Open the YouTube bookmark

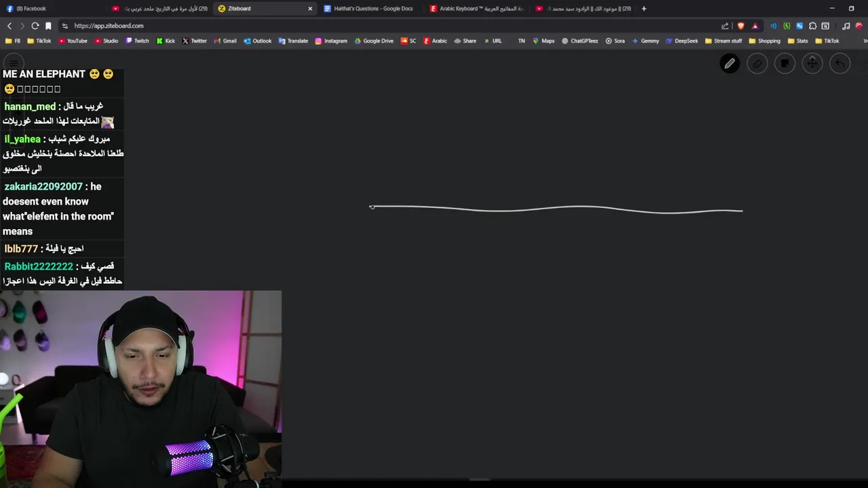(x=73, y=41)
